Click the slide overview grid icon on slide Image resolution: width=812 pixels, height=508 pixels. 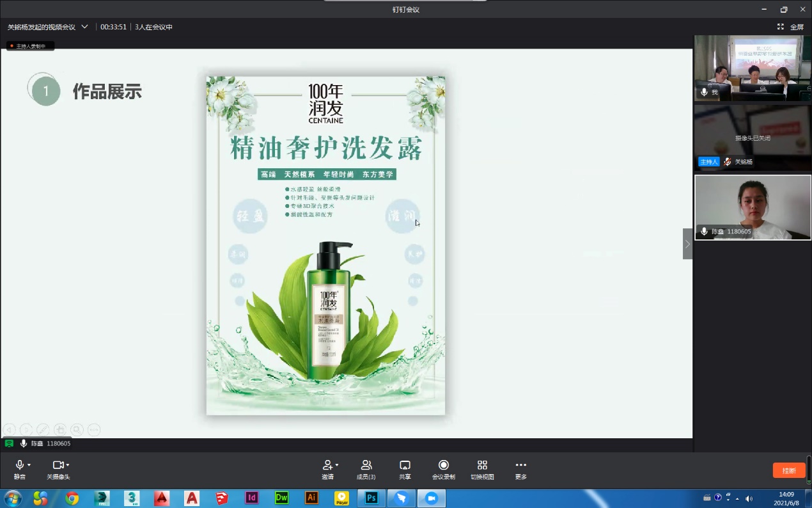(x=60, y=430)
